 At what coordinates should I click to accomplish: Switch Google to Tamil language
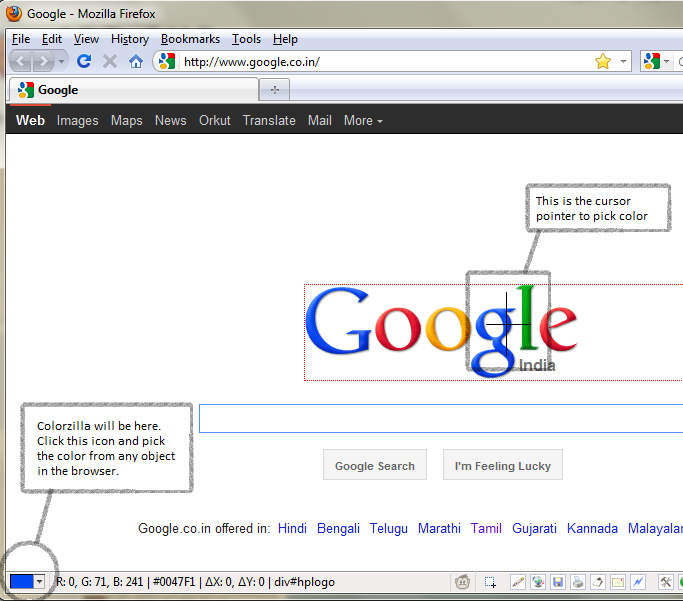point(486,528)
